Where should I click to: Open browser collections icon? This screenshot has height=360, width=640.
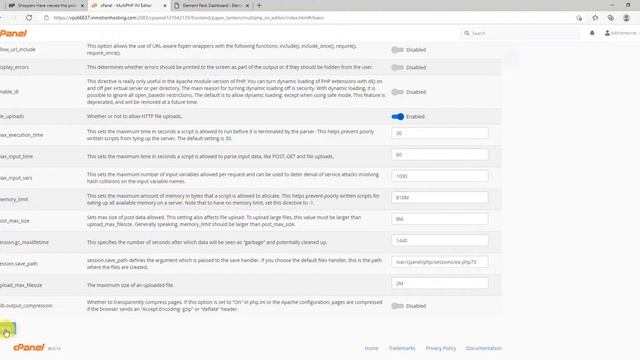click(611, 18)
